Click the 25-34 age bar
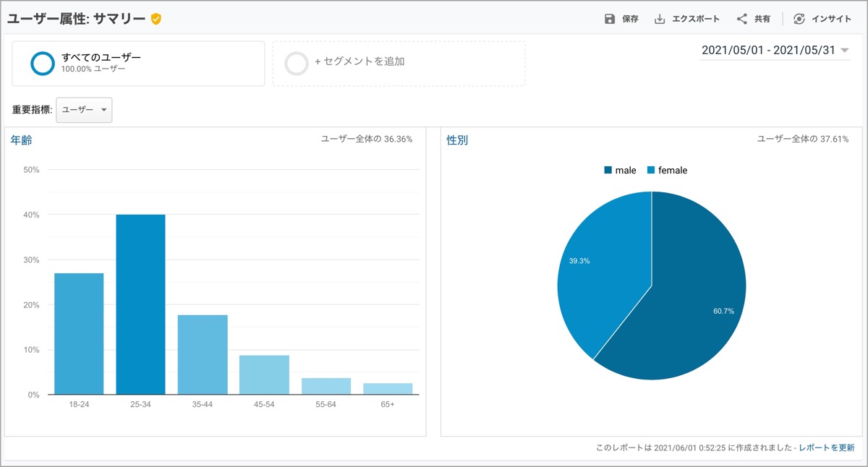Screen dimensions: 868x467 point(140,304)
